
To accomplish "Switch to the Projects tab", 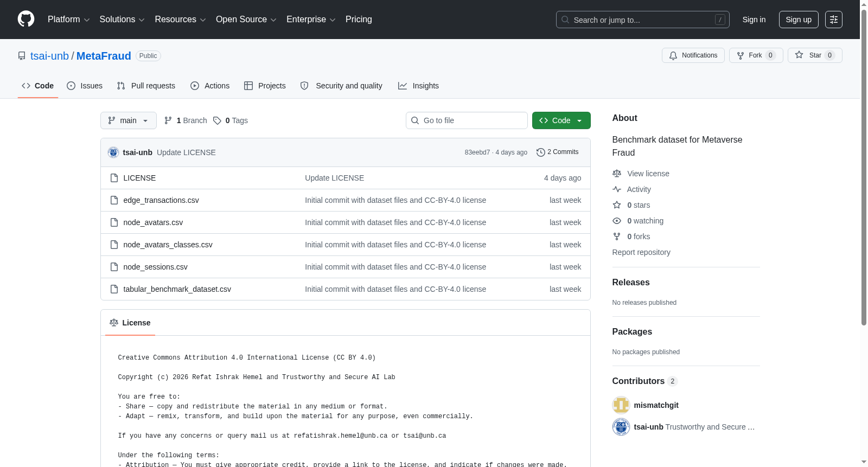I will click(265, 86).
